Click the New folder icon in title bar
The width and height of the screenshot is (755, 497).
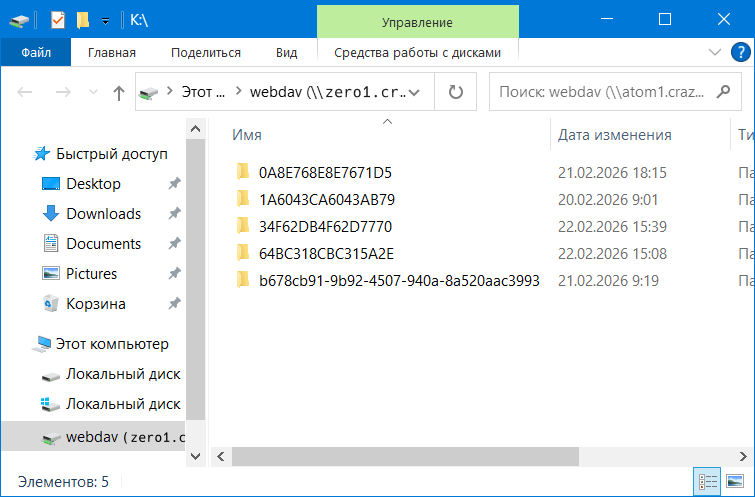[x=83, y=19]
